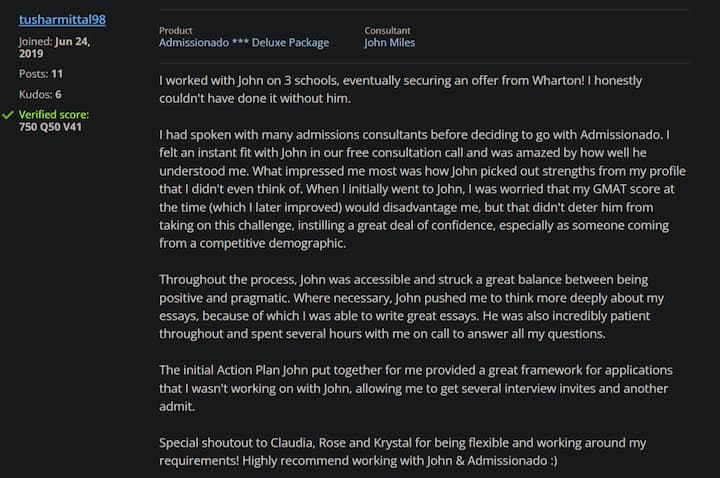Click the green verified checkmark icon

[x=8, y=115]
